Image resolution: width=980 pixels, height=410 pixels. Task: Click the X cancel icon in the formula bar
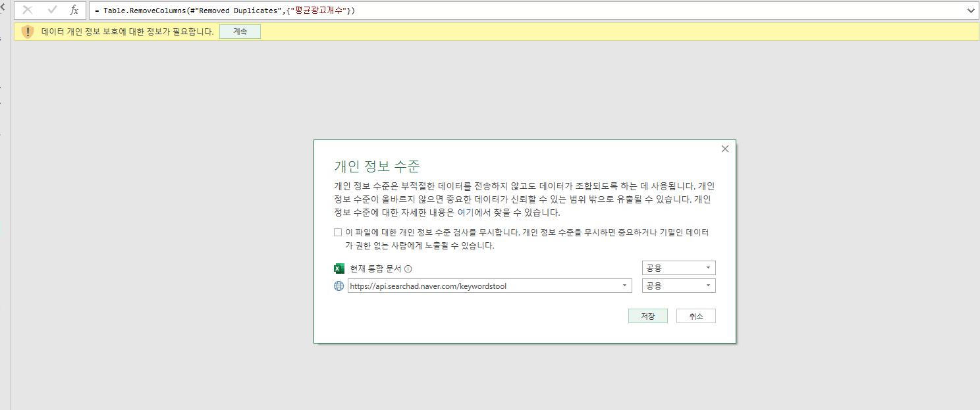(26, 10)
